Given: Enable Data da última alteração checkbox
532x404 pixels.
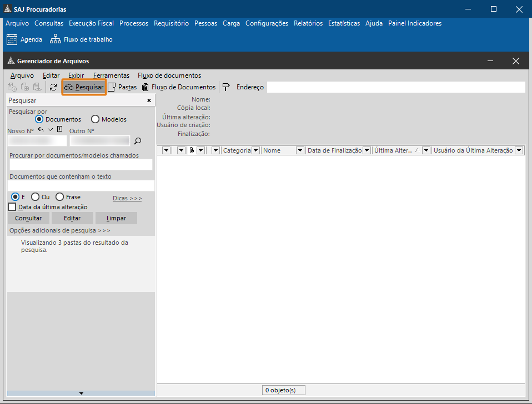Looking at the screenshot, I should pyautogui.click(x=12, y=207).
